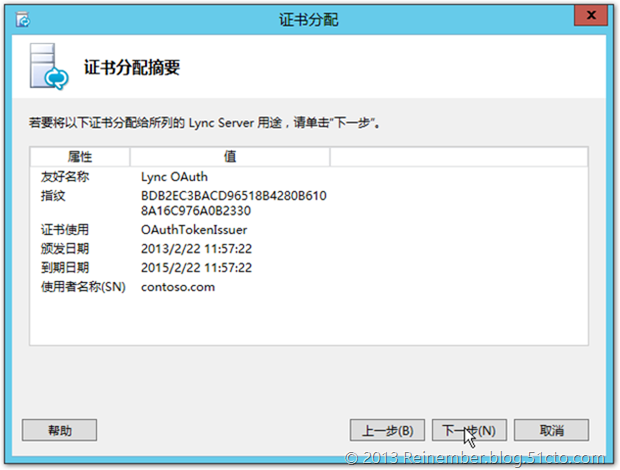
Task: Open help with the 帮助 button
Action: pyautogui.click(x=59, y=430)
